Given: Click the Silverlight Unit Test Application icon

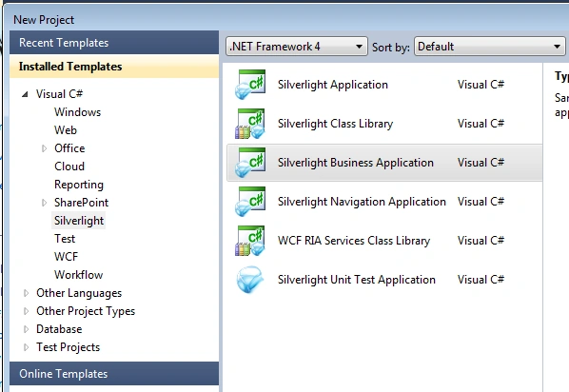Looking at the screenshot, I should 250,280.
